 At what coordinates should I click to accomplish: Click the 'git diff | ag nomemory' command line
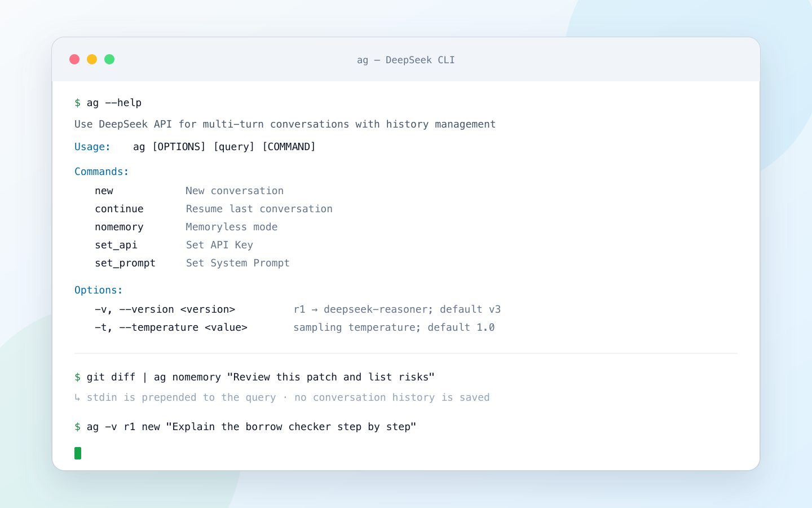click(x=255, y=377)
